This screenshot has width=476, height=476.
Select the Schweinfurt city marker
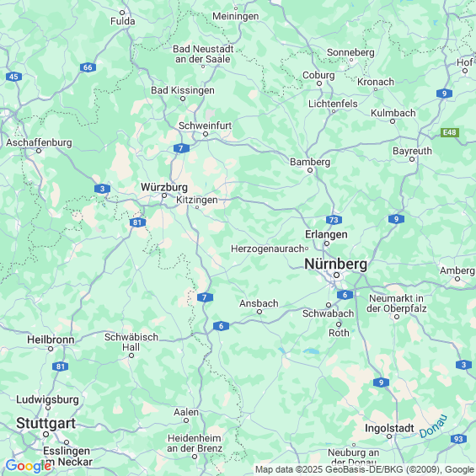(206, 134)
